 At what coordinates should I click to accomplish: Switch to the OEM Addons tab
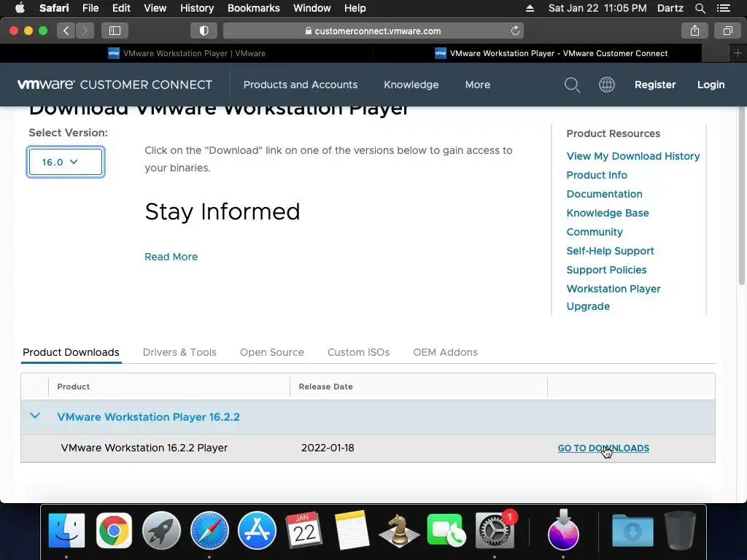445,352
